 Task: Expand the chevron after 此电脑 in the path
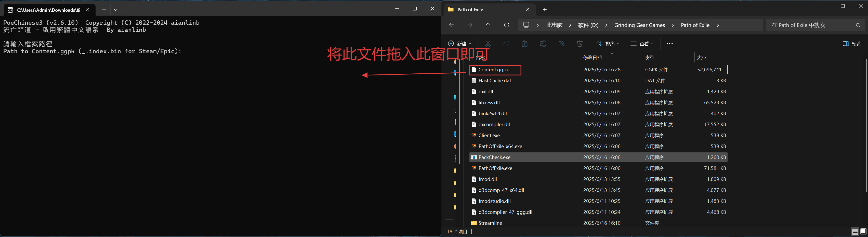[x=570, y=25]
